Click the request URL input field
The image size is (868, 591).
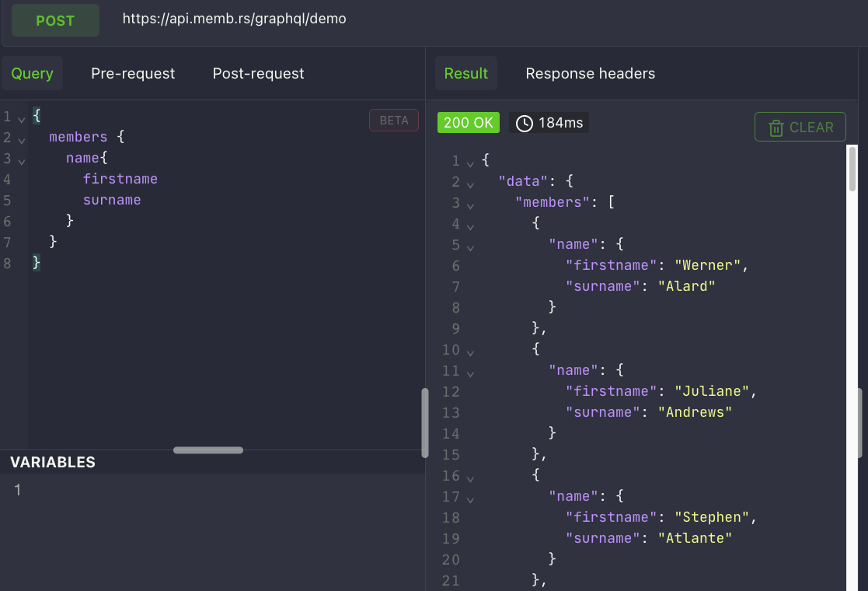(x=466, y=19)
